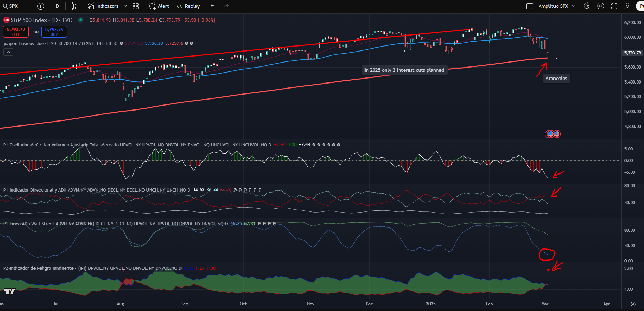The height and width of the screenshot is (311, 644).
Task: Select the P1 Linea ADn Wall Street title
Action: click(115, 224)
